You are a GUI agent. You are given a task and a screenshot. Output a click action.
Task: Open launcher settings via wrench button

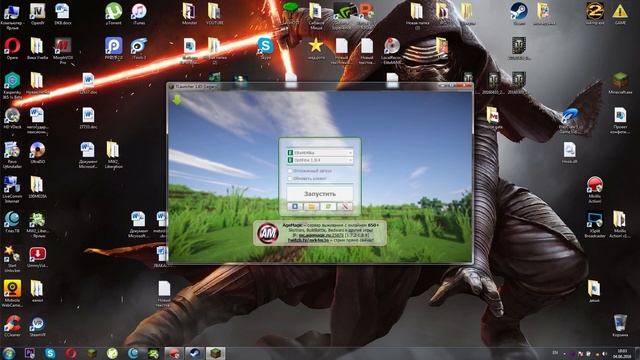(x=345, y=207)
